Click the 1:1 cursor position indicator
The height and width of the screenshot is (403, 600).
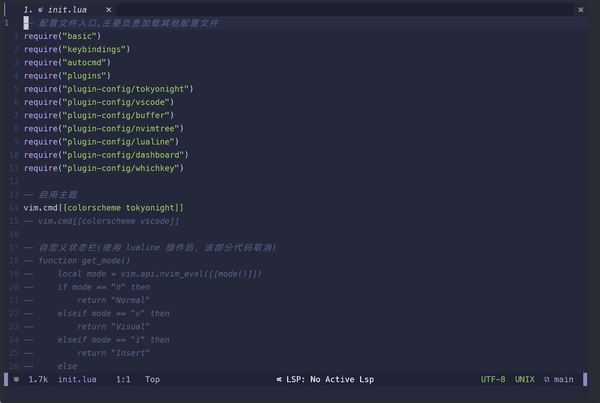pos(124,380)
